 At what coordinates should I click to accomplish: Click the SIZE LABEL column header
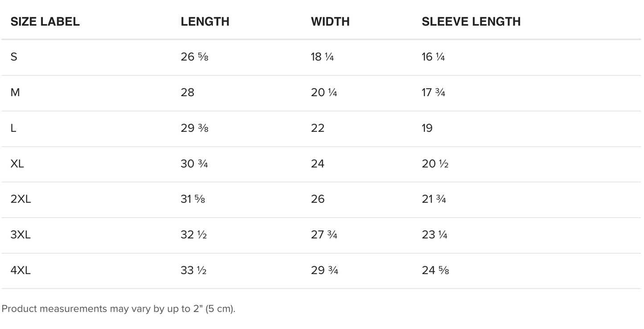point(45,21)
